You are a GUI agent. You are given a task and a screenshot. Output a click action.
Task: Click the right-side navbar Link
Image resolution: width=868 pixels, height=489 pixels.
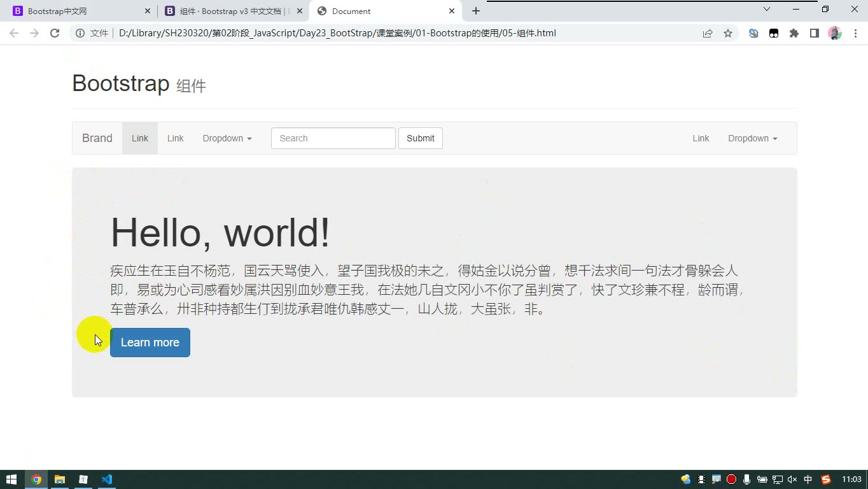click(701, 138)
